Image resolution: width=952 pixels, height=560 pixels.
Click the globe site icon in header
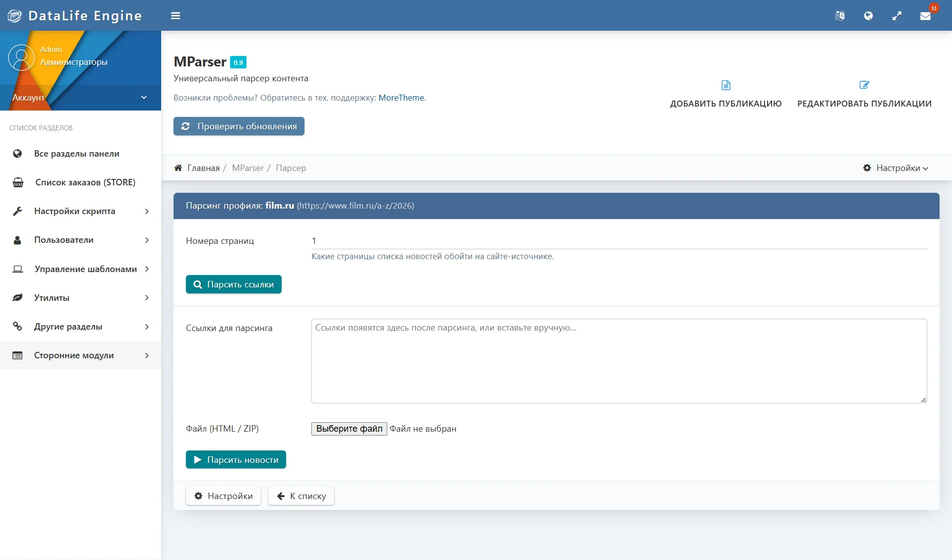coord(868,16)
